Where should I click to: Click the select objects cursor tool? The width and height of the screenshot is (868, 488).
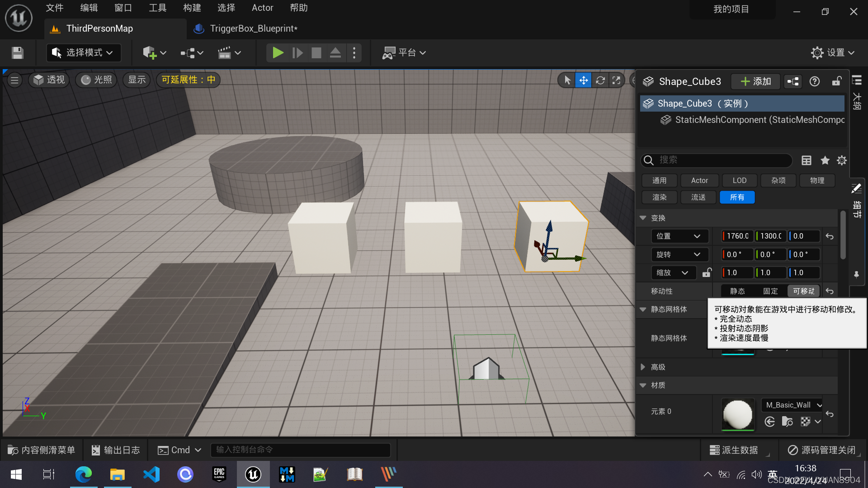point(567,80)
